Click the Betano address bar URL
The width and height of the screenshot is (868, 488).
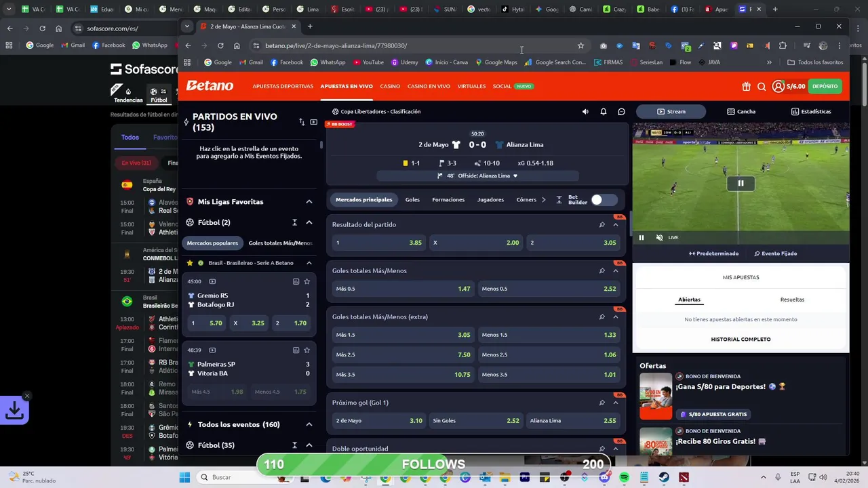coord(336,45)
